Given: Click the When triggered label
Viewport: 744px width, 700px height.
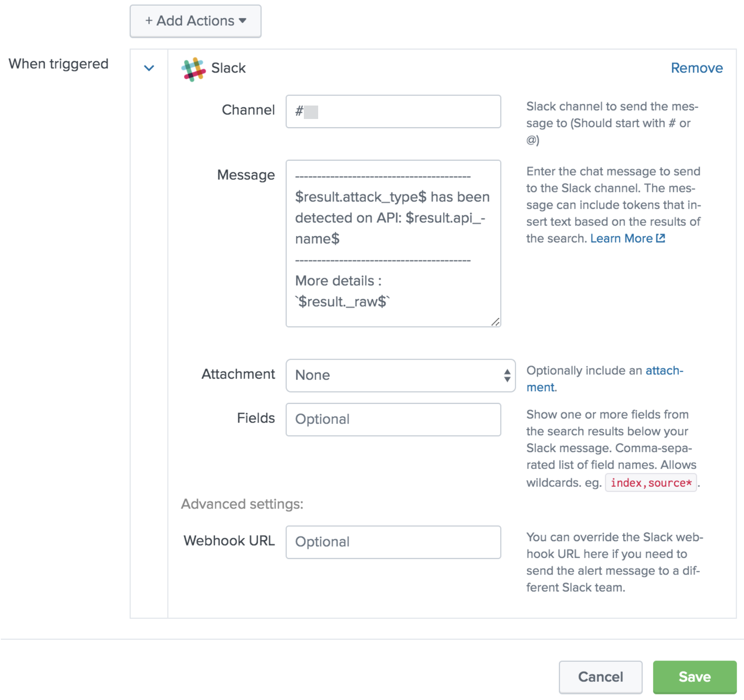Looking at the screenshot, I should click(59, 64).
